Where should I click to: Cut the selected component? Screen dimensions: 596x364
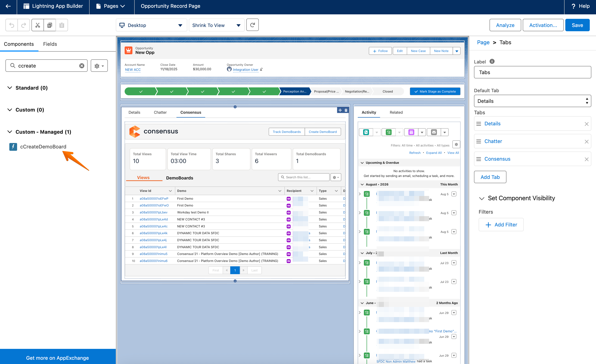38,25
